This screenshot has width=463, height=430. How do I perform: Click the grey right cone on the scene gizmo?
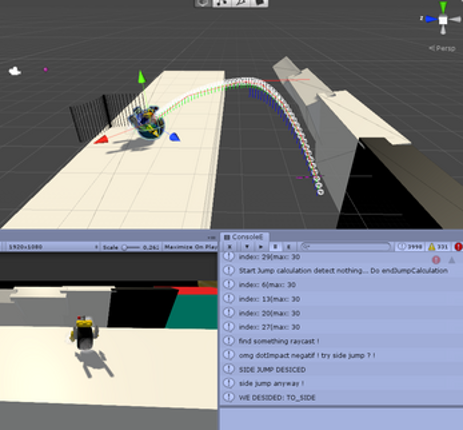pyautogui.click(x=455, y=20)
